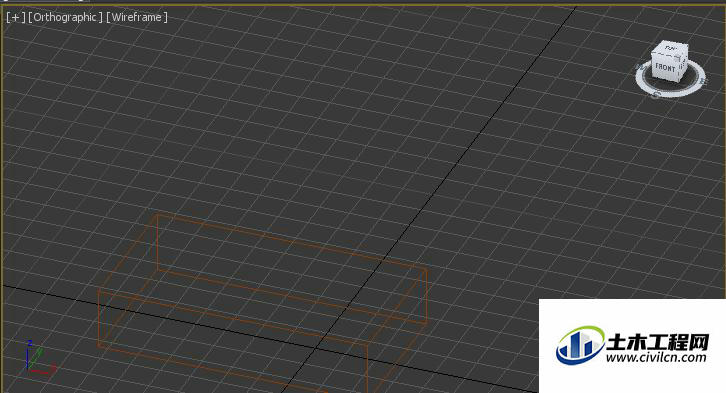
Task: Open the Wireframe shading label menu
Action: click(x=137, y=18)
